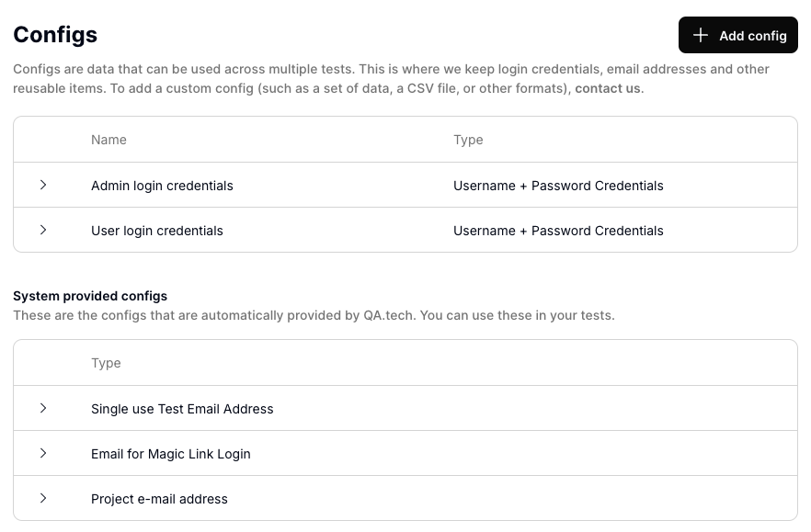This screenshot has width=811, height=532.
Task: Click the Project e-mail address label
Action: (159, 499)
